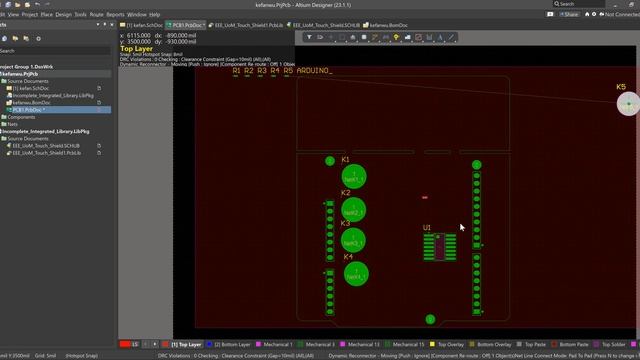Screen dimensions: 640x360
Task: Close the Projects panel
Action: tap(112, 25)
